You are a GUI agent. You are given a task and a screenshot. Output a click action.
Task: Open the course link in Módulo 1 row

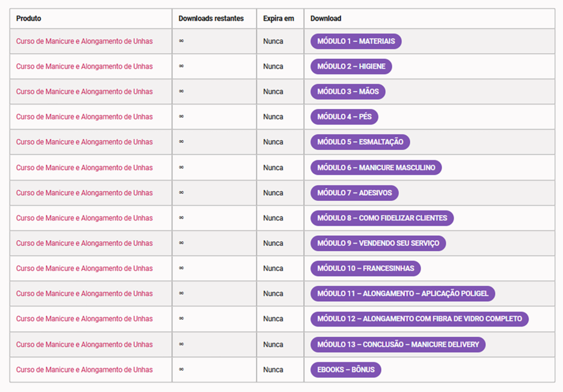(84, 41)
